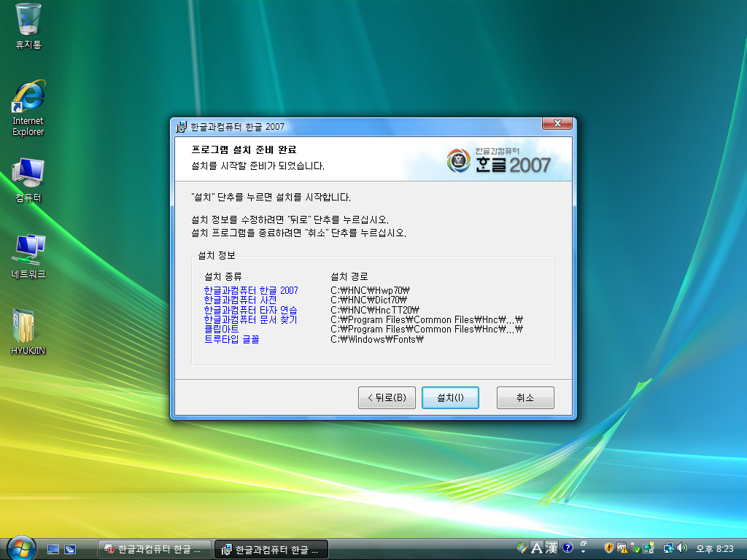Open the Windows Start orb
Viewport: 747px width, 560px height.
(21, 548)
